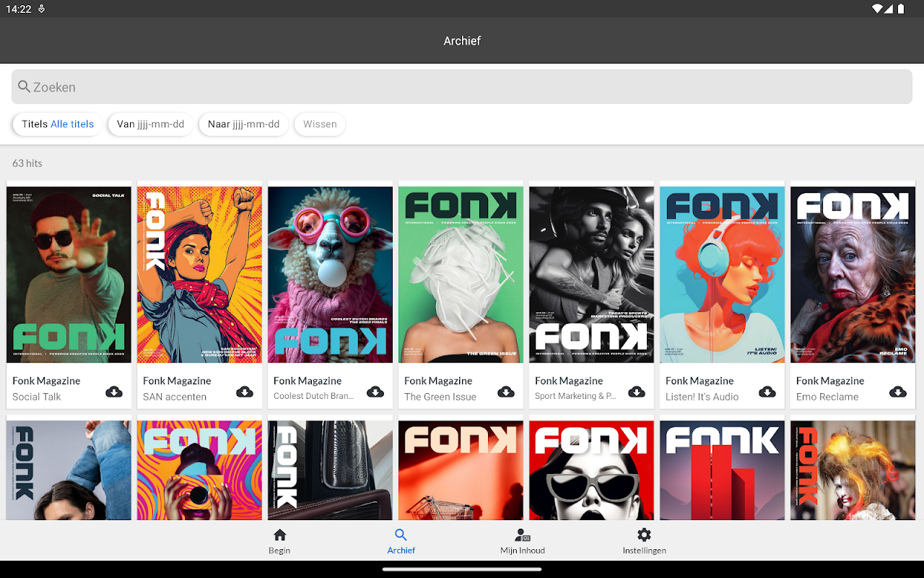The width and height of the screenshot is (924, 578).
Task: Click the "63 hits" result count
Action: (27, 163)
